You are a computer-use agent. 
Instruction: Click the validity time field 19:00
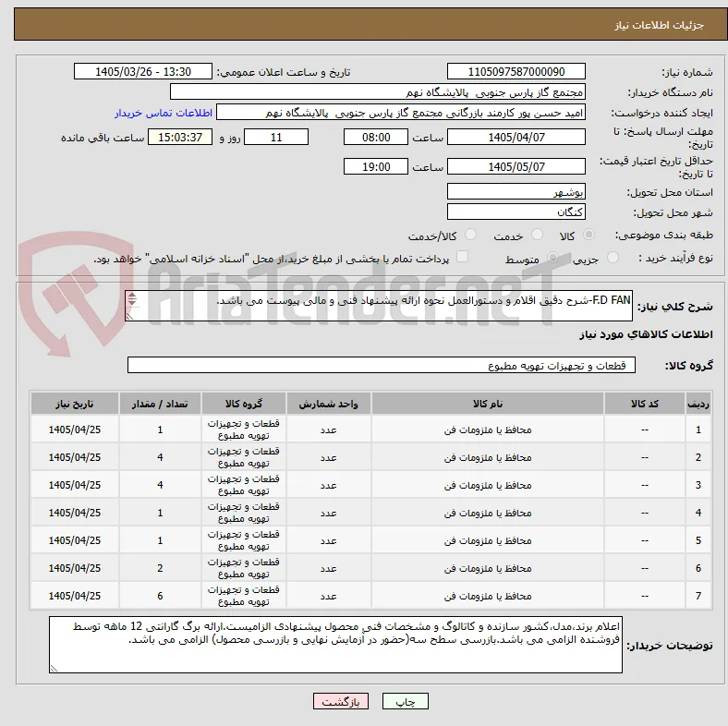click(x=376, y=166)
